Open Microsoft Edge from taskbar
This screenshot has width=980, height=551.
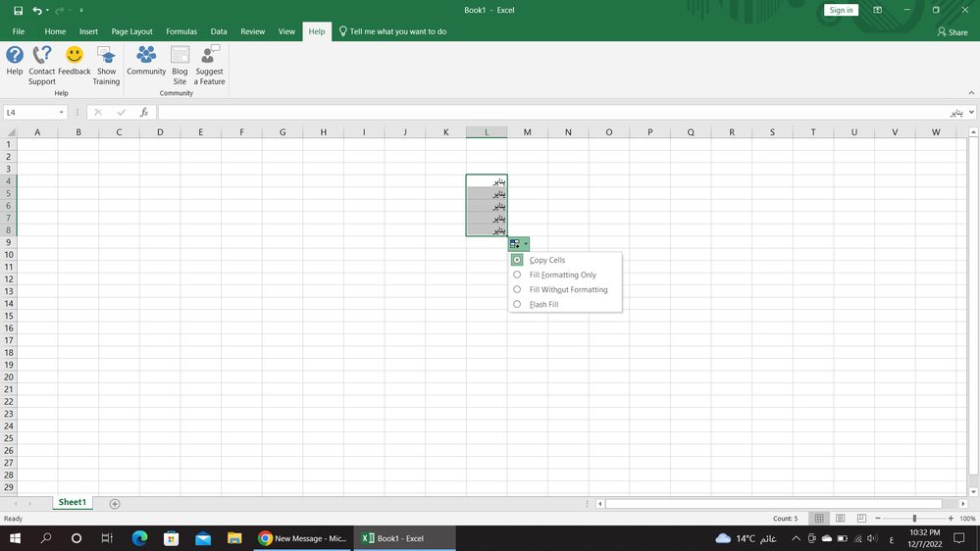pos(139,538)
